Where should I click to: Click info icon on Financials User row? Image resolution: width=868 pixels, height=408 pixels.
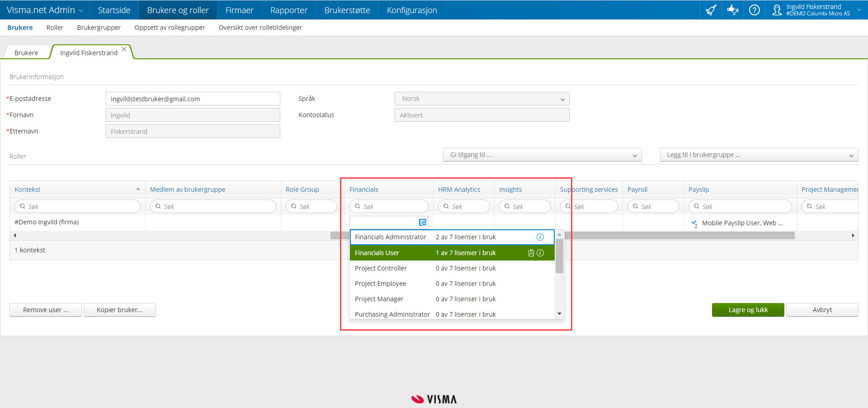point(540,253)
